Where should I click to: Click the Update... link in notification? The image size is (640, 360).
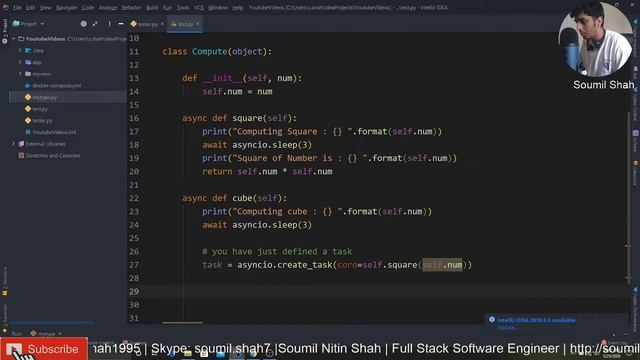(507, 327)
